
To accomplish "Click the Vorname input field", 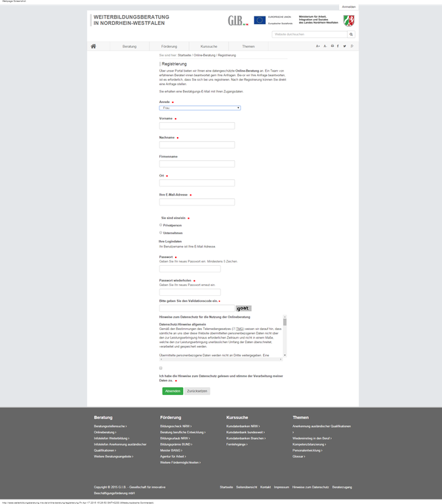I will click(197, 126).
